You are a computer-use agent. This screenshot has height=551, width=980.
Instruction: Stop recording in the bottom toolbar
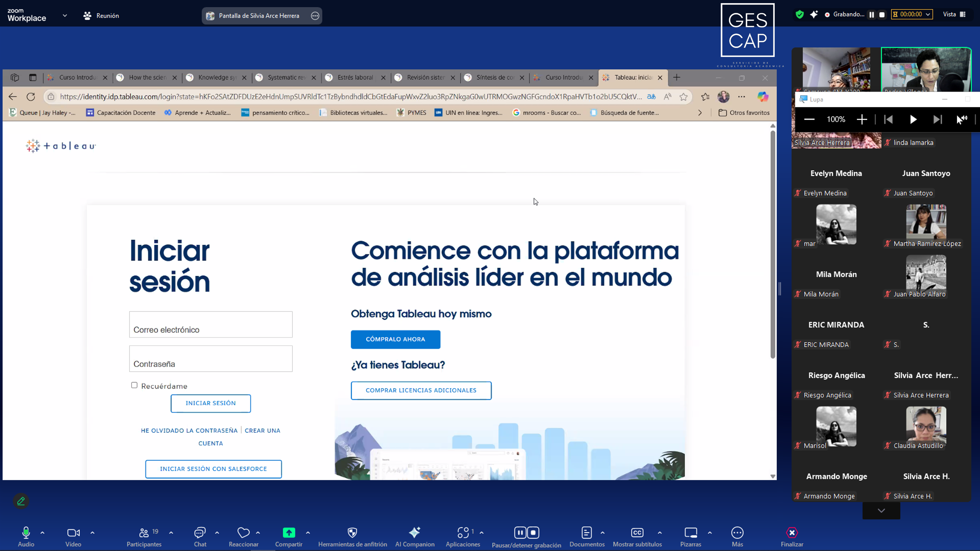tap(533, 533)
